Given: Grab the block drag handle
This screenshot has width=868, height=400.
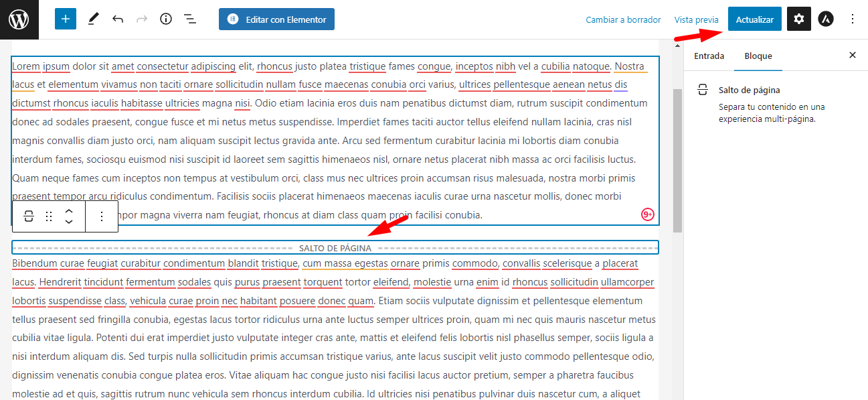Looking at the screenshot, I should 49,216.
